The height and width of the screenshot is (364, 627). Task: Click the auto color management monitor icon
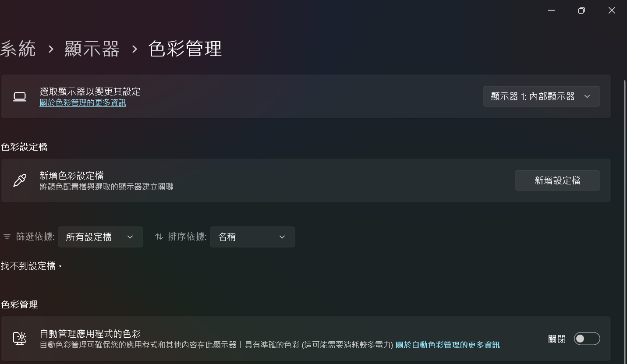[20, 339]
